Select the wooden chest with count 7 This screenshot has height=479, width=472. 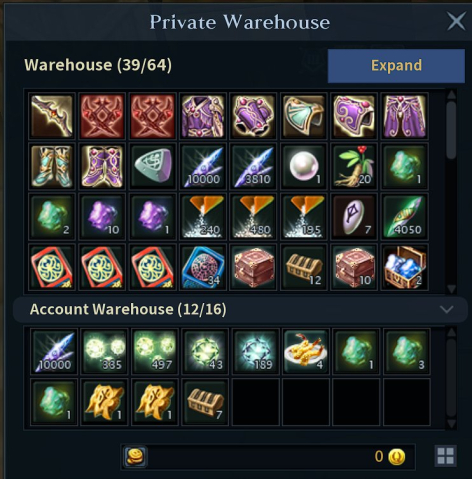205,402
